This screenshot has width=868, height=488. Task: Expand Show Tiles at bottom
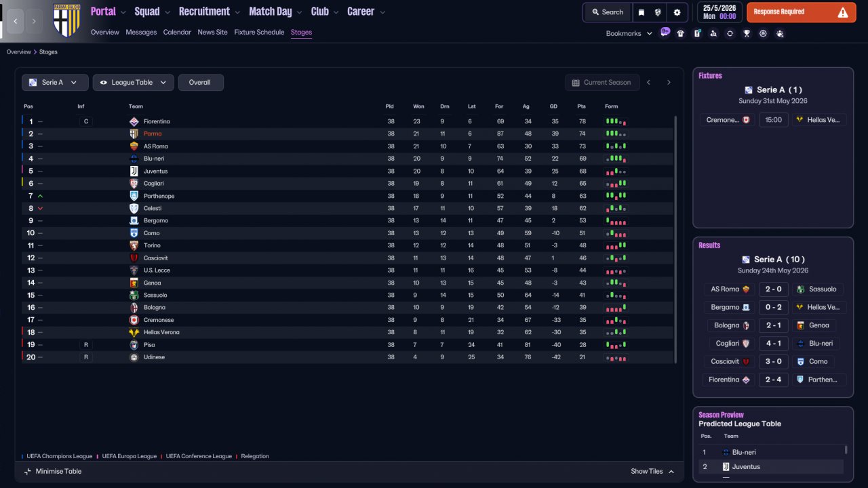(x=652, y=472)
